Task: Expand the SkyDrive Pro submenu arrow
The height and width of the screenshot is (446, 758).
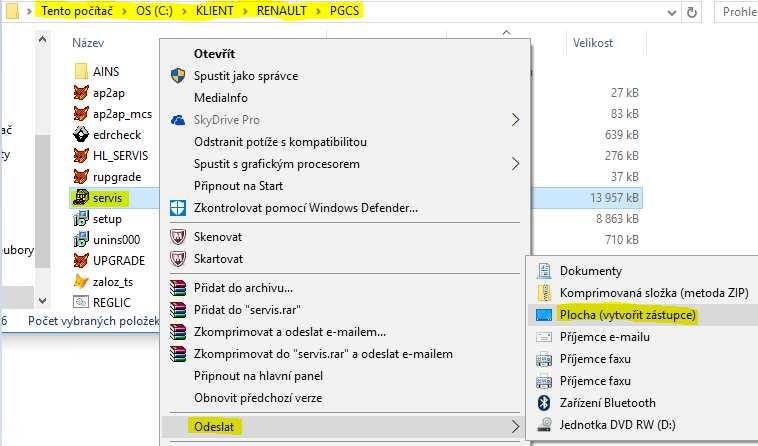Action: (515, 120)
